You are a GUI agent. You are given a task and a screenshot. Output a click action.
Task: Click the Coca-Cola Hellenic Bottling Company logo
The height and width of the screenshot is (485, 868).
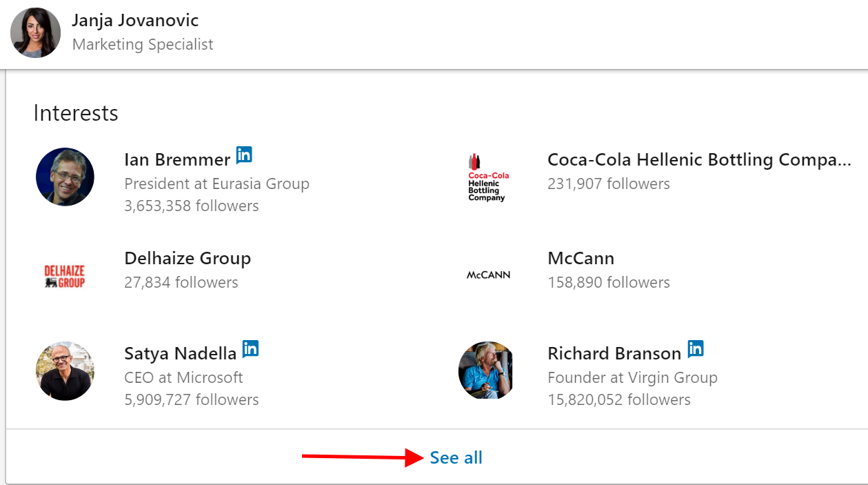click(488, 177)
